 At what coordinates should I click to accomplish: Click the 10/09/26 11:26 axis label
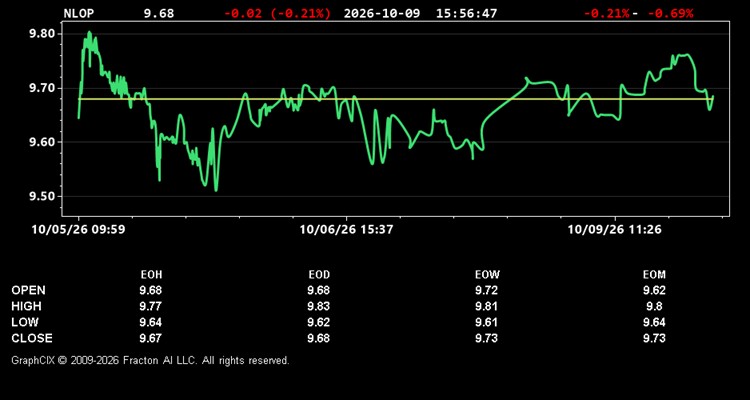click(x=614, y=230)
